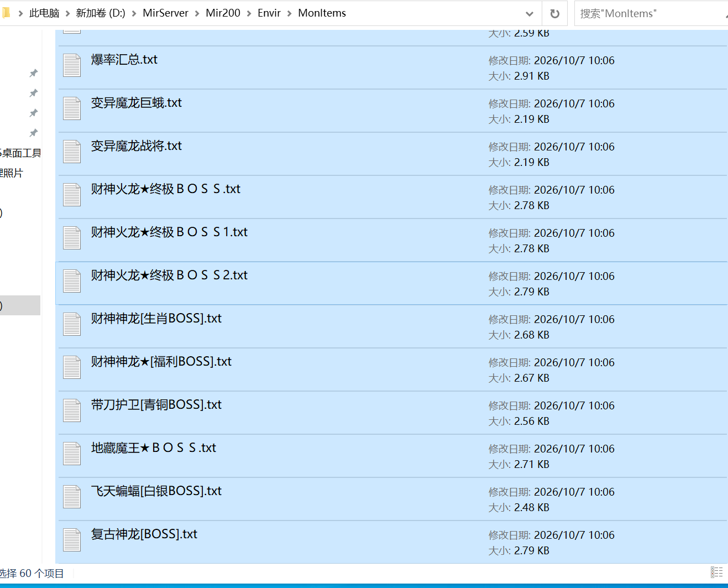
Task: Open the address bar history dropdown
Action: click(530, 13)
